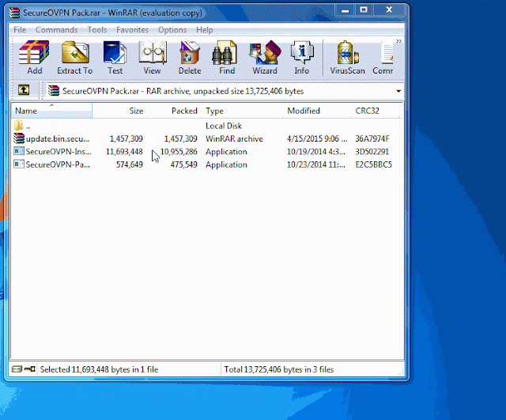The width and height of the screenshot is (506, 420).
Task: Click 'Selected 11,693,448 bytes' status text
Action: (x=99, y=369)
